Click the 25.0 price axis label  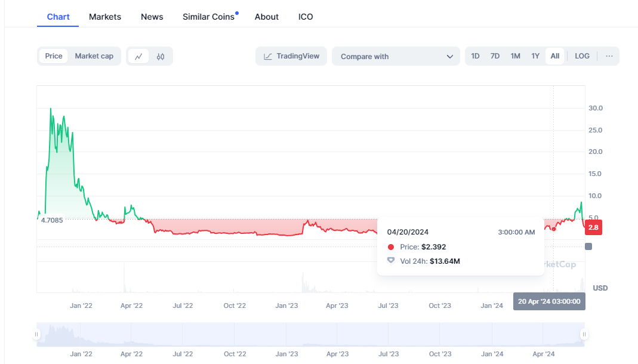click(x=595, y=130)
